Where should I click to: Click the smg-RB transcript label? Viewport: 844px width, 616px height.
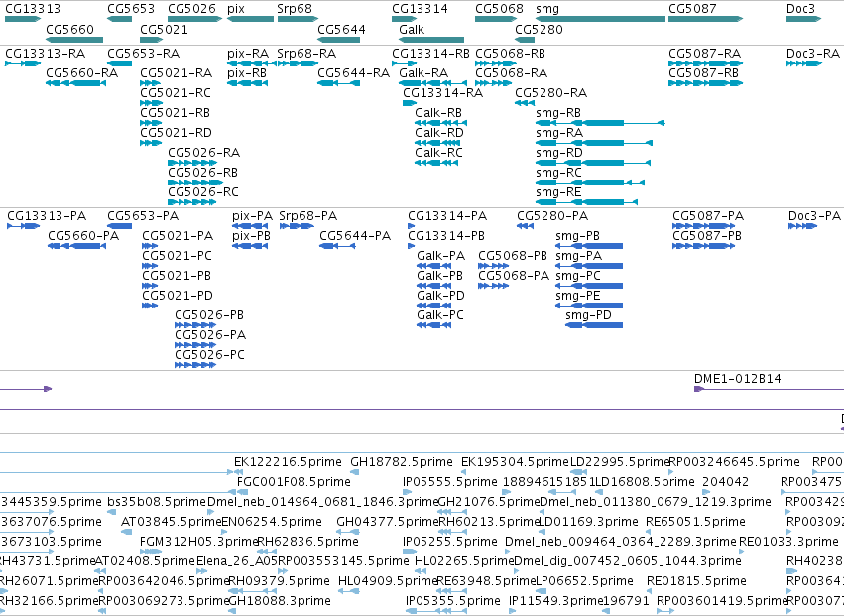point(558,113)
